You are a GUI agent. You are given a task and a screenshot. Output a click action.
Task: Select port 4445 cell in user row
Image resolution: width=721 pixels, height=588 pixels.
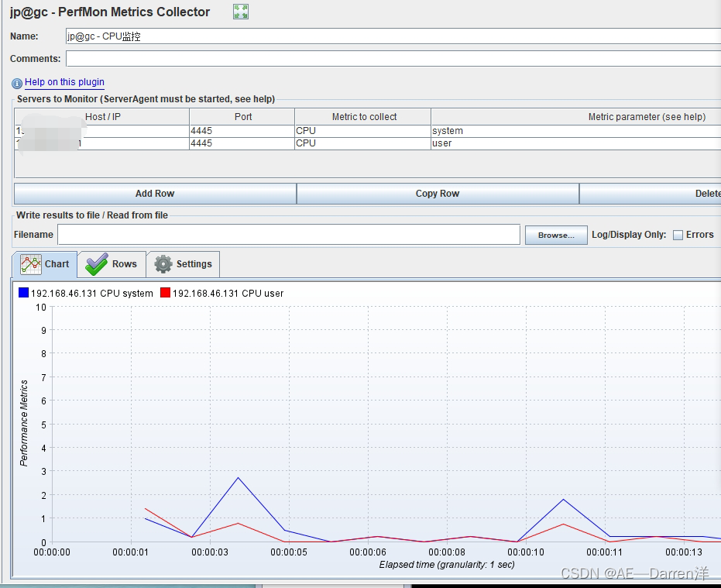tap(242, 143)
